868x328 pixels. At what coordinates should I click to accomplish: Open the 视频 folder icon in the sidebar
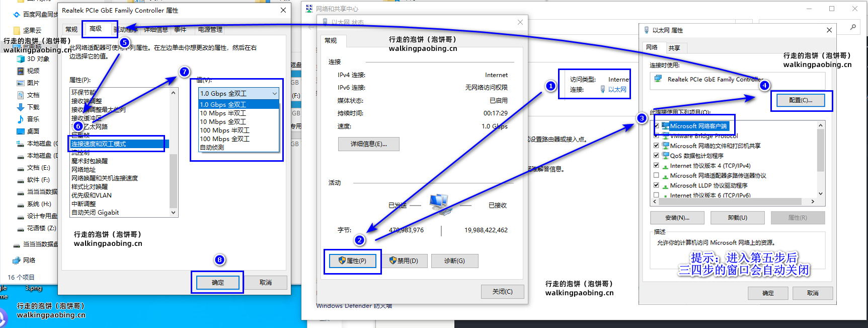[x=21, y=71]
